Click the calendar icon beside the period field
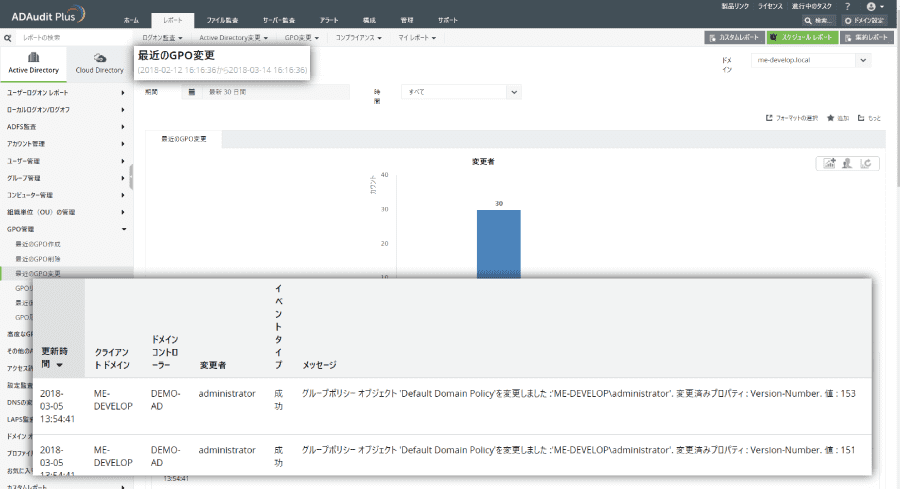Image resolution: width=900 pixels, height=489 pixels. (191, 92)
